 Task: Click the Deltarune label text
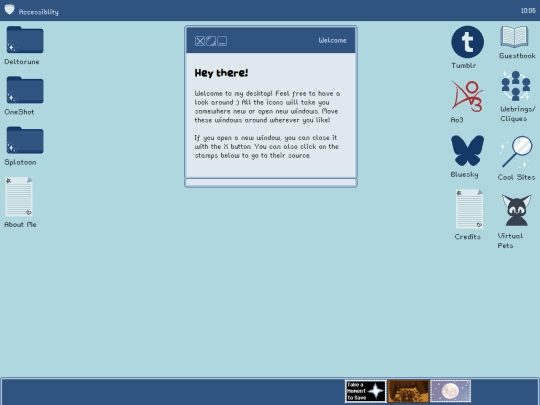(x=22, y=62)
